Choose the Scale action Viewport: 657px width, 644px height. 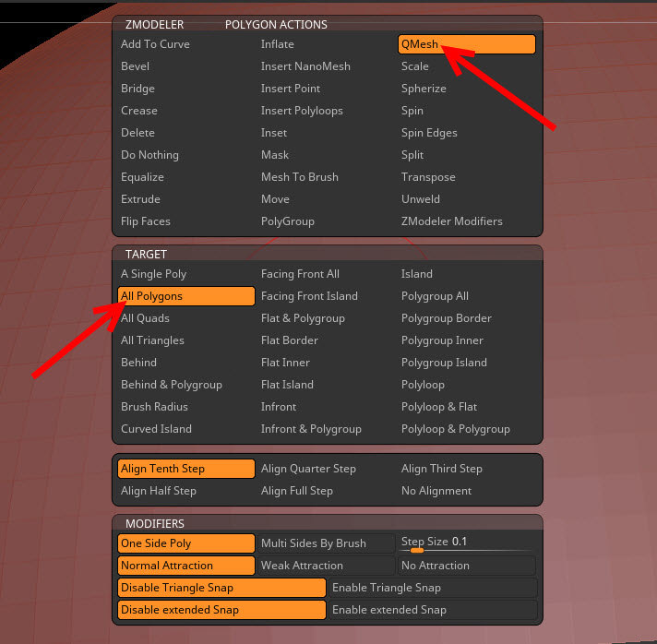pos(415,66)
